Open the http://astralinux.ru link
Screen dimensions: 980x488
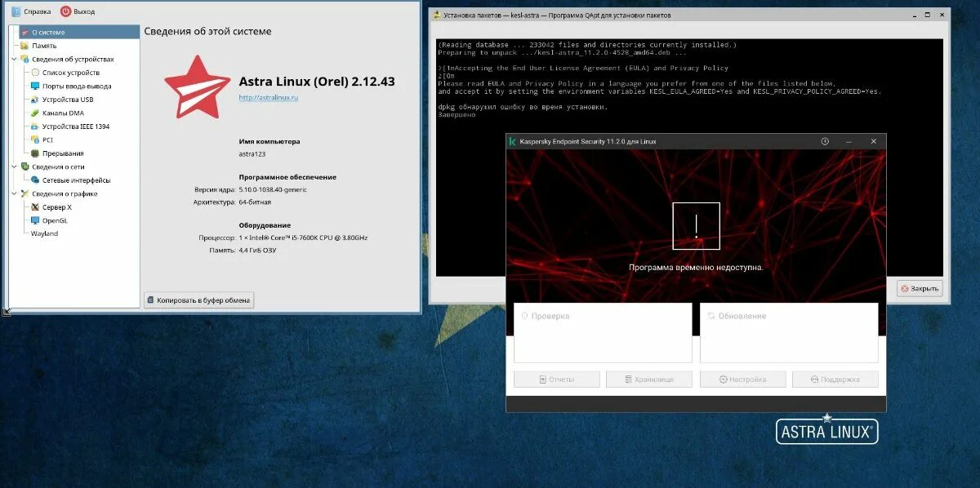tap(269, 97)
